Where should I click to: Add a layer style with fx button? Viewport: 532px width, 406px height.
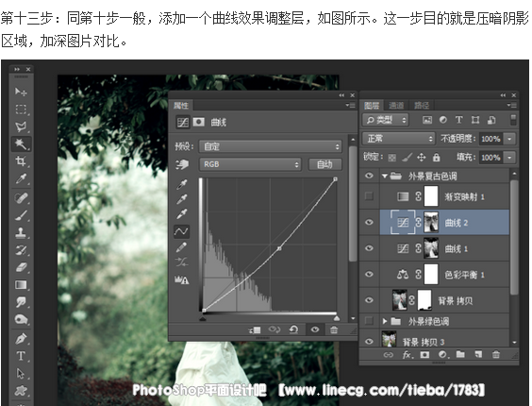(407, 355)
